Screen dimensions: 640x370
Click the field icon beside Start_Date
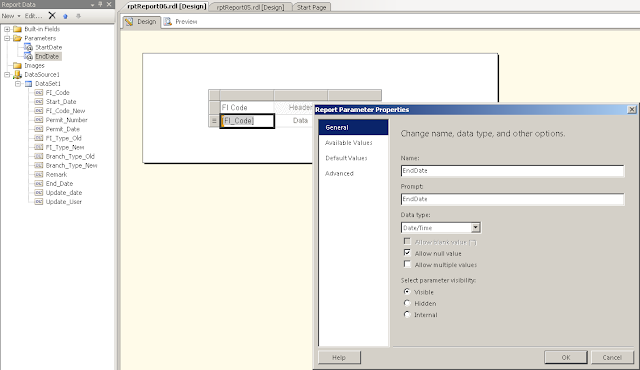pos(39,102)
